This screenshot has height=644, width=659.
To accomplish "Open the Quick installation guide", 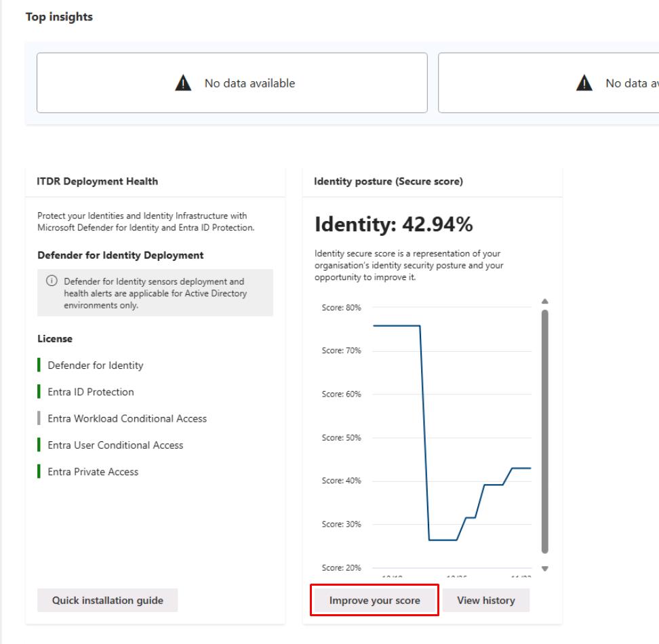I will click(107, 601).
